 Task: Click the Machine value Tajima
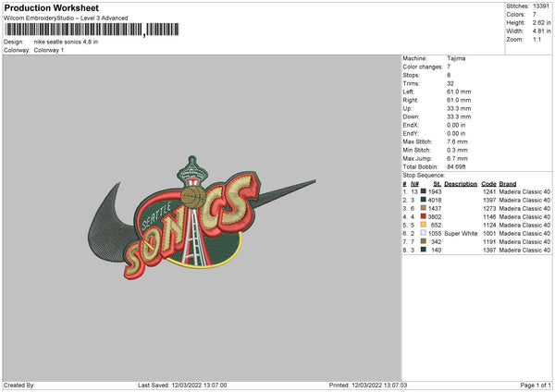456,58
